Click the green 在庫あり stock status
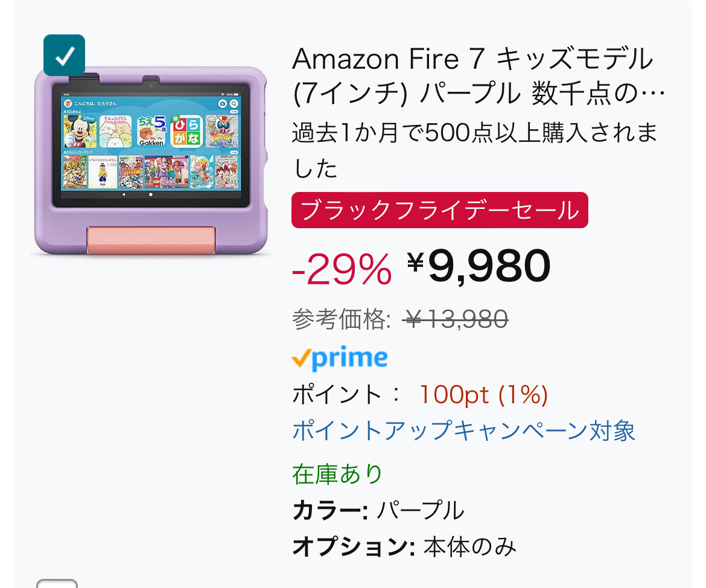The image size is (706, 588). [x=337, y=474]
